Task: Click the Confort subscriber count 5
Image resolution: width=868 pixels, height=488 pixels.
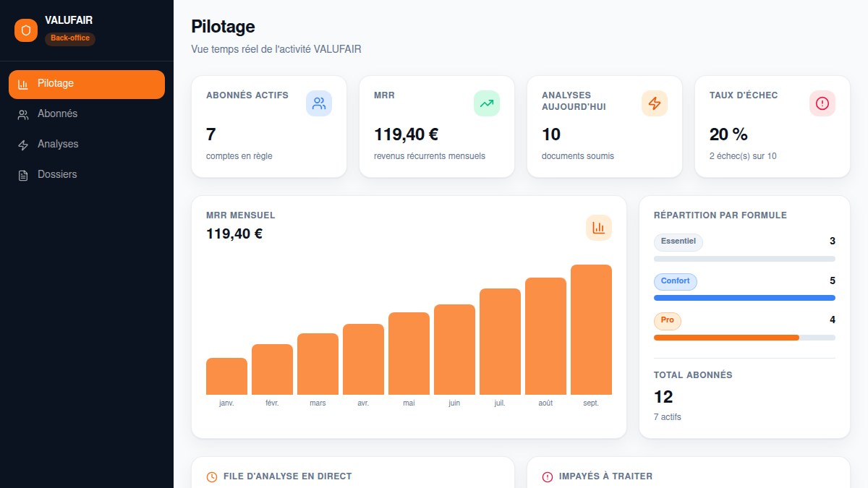Action: pyautogui.click(x=833, y=281)
